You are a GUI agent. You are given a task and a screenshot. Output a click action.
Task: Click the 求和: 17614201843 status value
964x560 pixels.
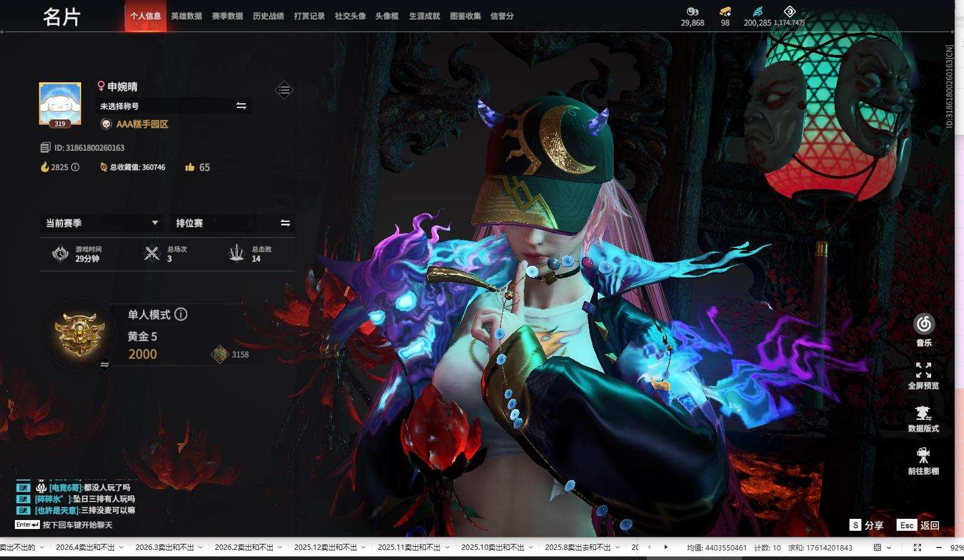point(820,547)
